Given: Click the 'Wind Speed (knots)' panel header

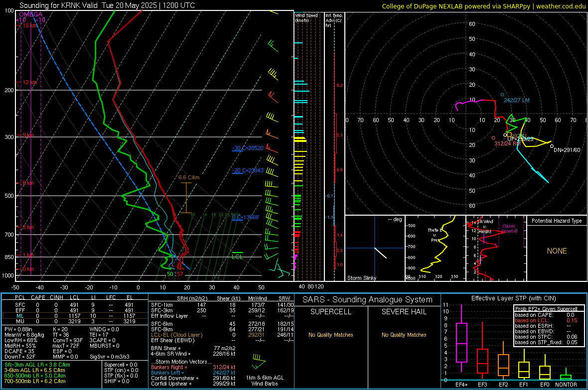Looking at the screenshot, I should click(x=306, y=17).
